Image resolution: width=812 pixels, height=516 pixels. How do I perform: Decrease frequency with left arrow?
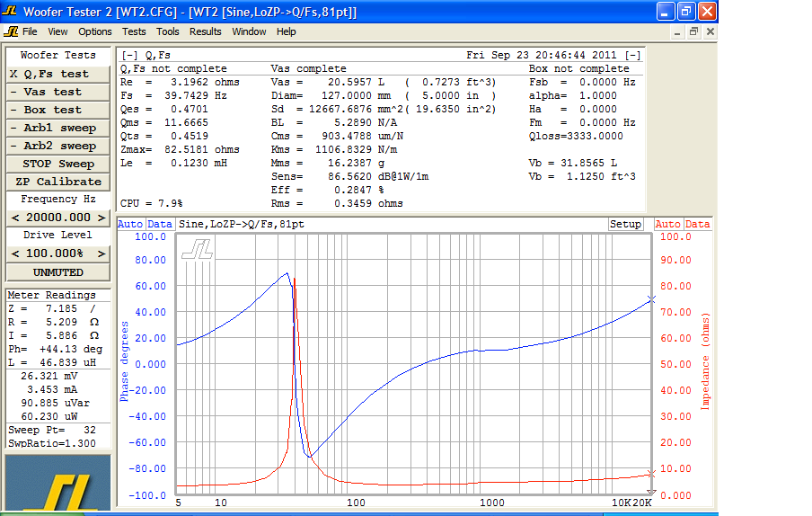click(x=15, y=218)
